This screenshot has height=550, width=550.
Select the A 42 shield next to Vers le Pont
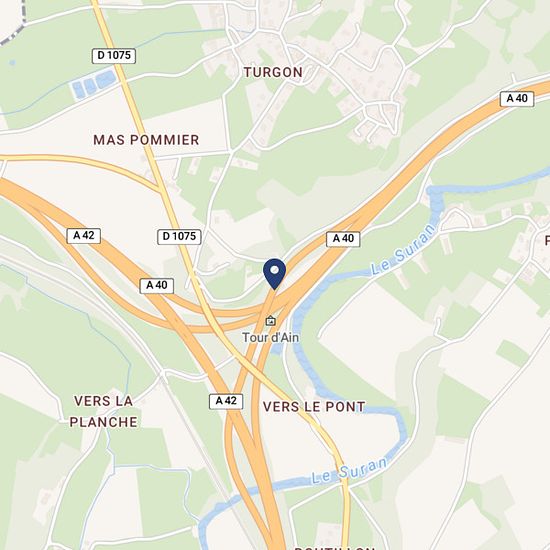(x=226, y=401)
